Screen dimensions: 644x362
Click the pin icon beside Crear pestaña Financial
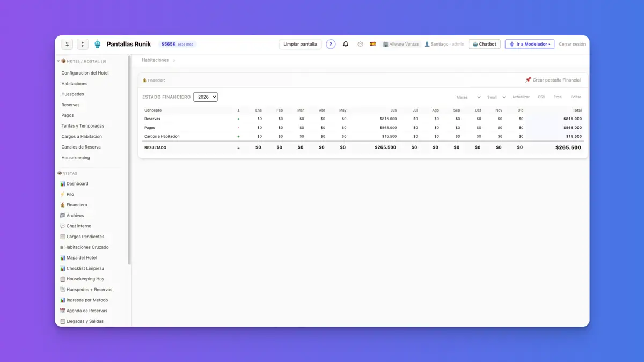coord(528,80)
